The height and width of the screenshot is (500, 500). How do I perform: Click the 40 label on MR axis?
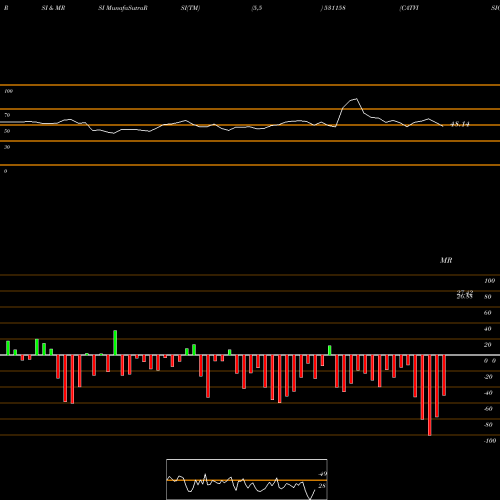click(x=488, y=329)
